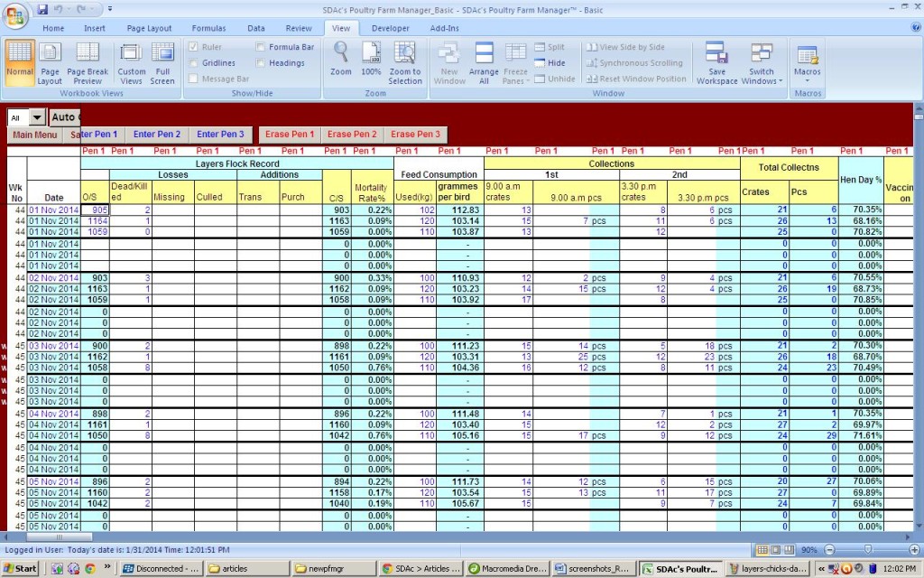Switch to the Developer ribbon tab
This screenshot has width=924, height=578.
pyautogui.click(x=390, y=28)
